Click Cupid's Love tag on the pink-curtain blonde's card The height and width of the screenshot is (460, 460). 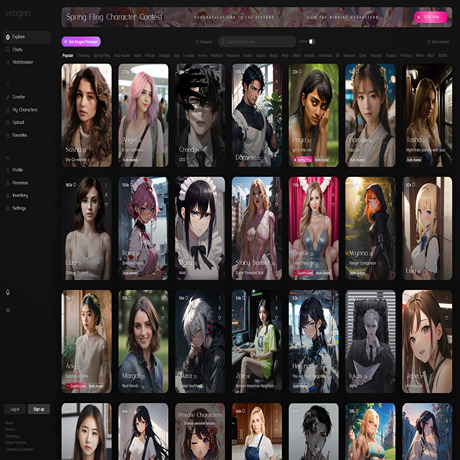click(303, 273)
